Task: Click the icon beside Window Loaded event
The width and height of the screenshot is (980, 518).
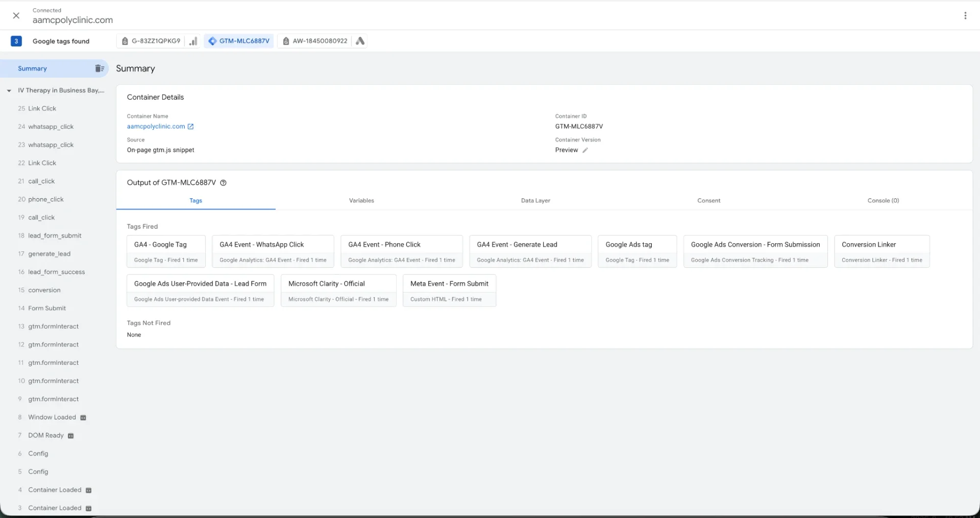Action: [83, 418]
